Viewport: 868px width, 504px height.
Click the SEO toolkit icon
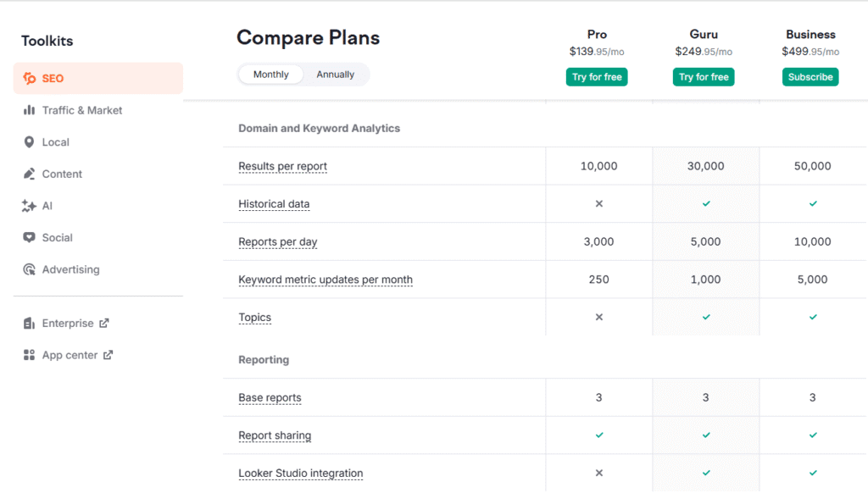[30, 78]
